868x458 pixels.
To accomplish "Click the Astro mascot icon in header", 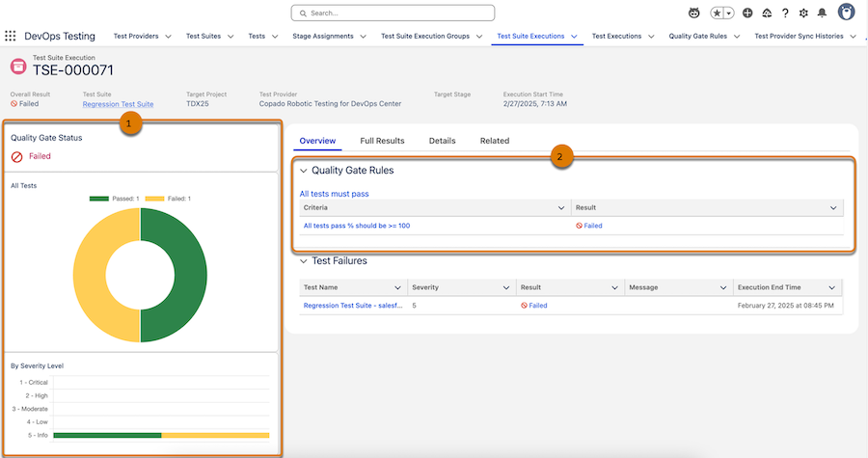I will [x=693, y=13].
